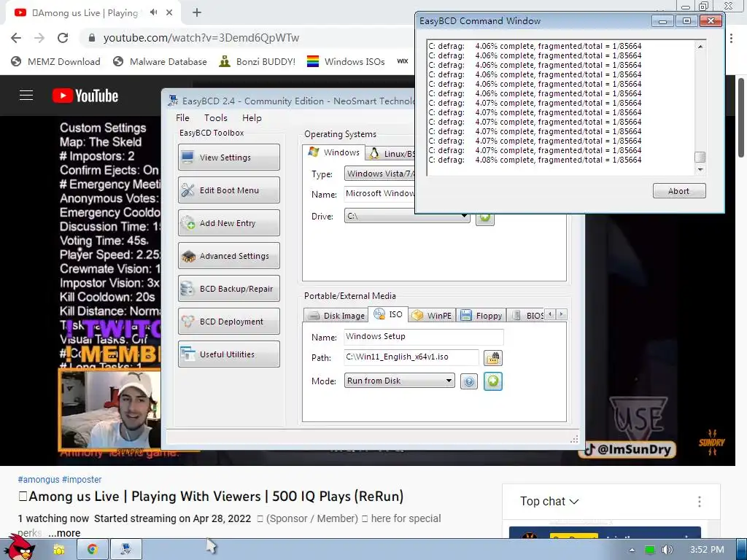Open File Explorer from taskbar
The height and width of the screenshot is (560, 747).
(59, 550)
